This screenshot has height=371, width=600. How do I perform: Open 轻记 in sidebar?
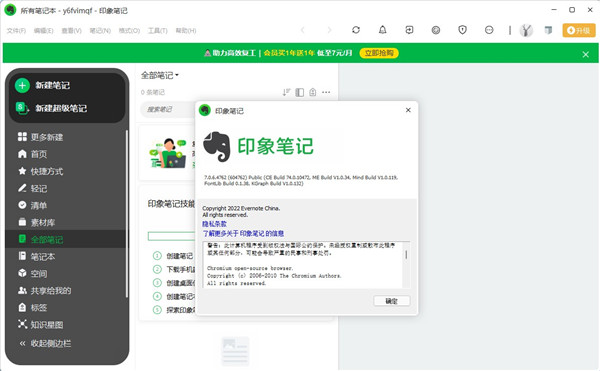pyautogui.click(x=33, y=188)
